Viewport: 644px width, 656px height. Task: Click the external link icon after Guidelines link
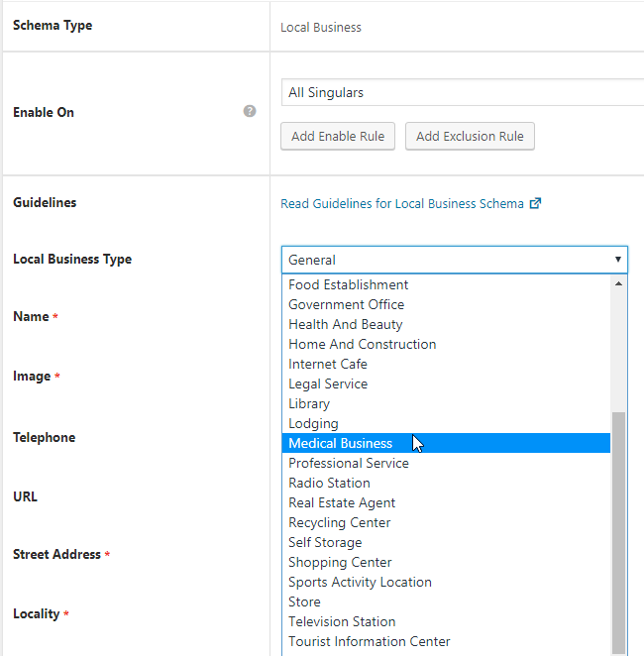(535, 203)
